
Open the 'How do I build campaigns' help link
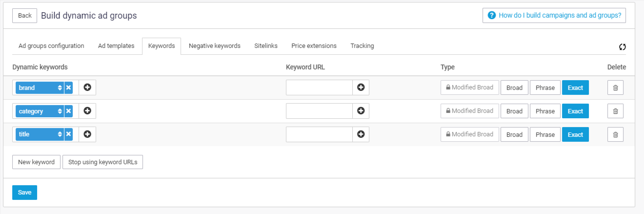coord(554,15)
